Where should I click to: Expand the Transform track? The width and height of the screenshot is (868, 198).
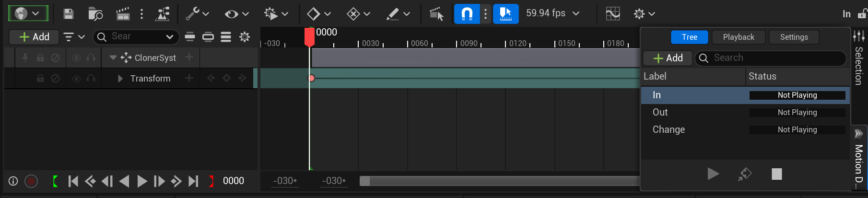[120, 79]
